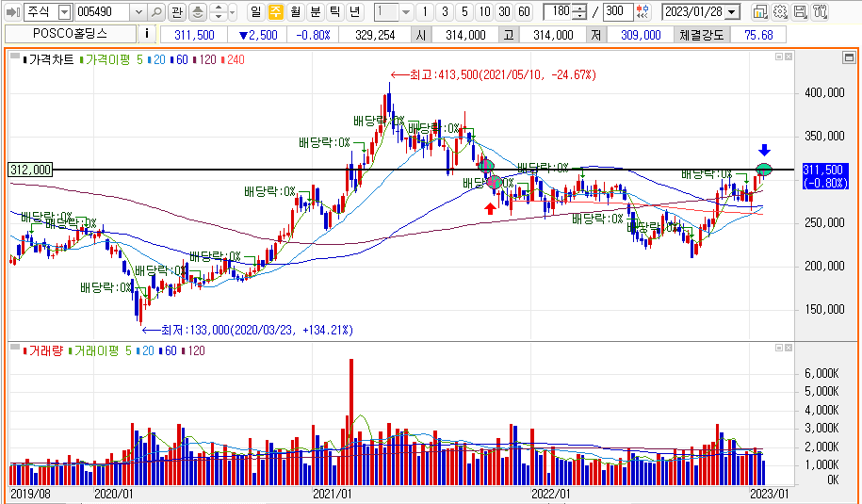
Task: Click the 시 open price label
Action: coord(421,35)
